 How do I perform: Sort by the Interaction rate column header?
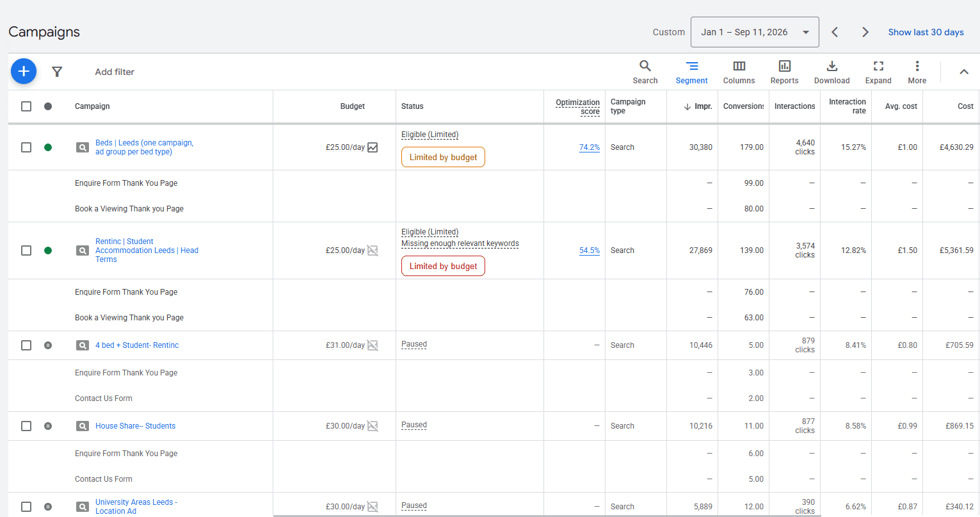[847, 106]
